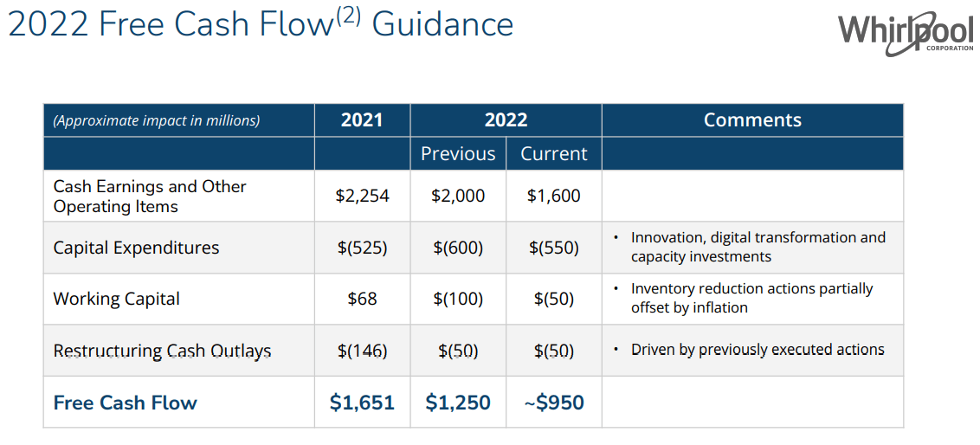Click the Previous sub-header cell
980x445 pixels.
[x=458, y=154]
